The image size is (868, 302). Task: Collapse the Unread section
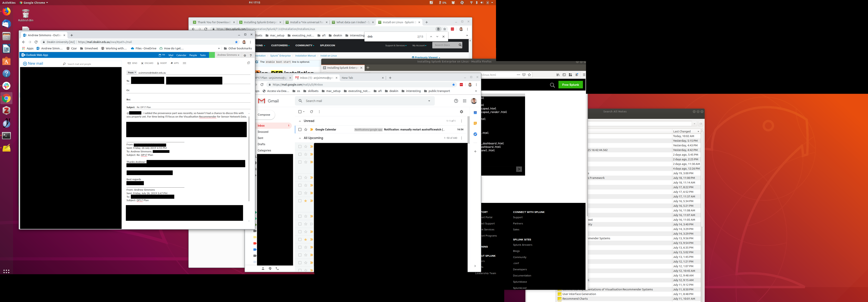click(x=300, y=121)
